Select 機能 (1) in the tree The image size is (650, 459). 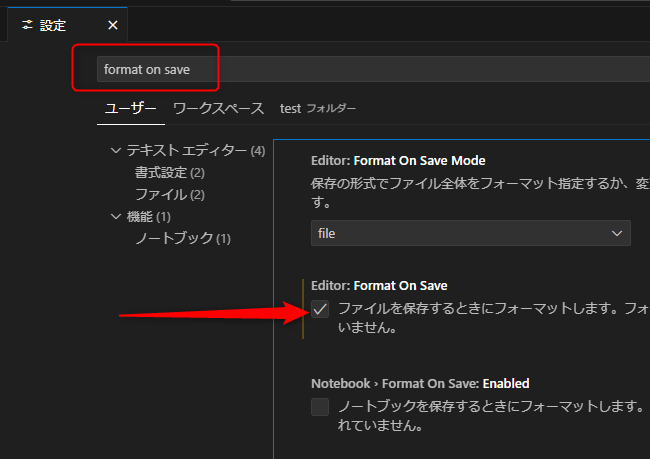tap(148, 216)
